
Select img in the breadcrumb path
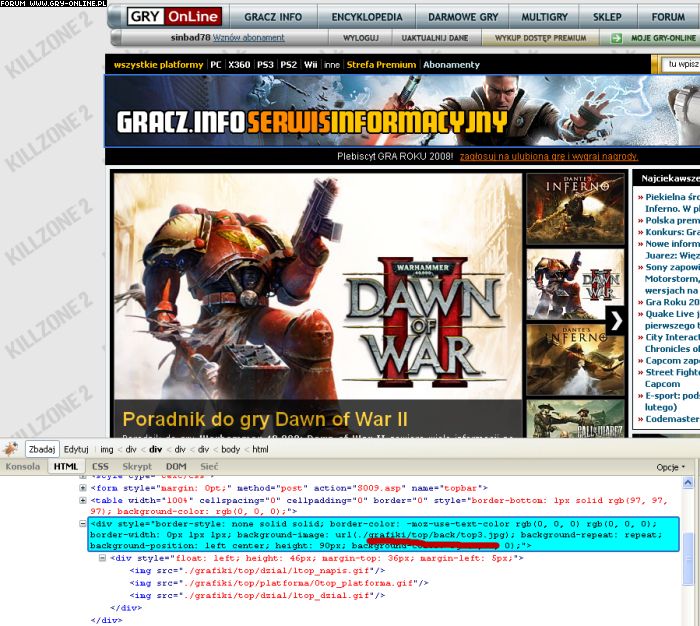click(106, 449)
